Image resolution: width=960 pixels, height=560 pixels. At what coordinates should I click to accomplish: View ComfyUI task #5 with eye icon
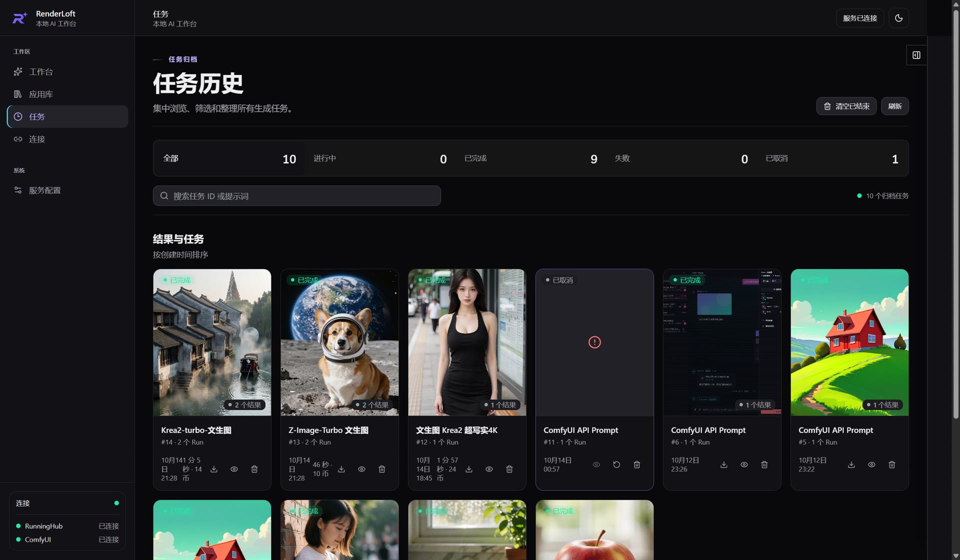[871, 465]
